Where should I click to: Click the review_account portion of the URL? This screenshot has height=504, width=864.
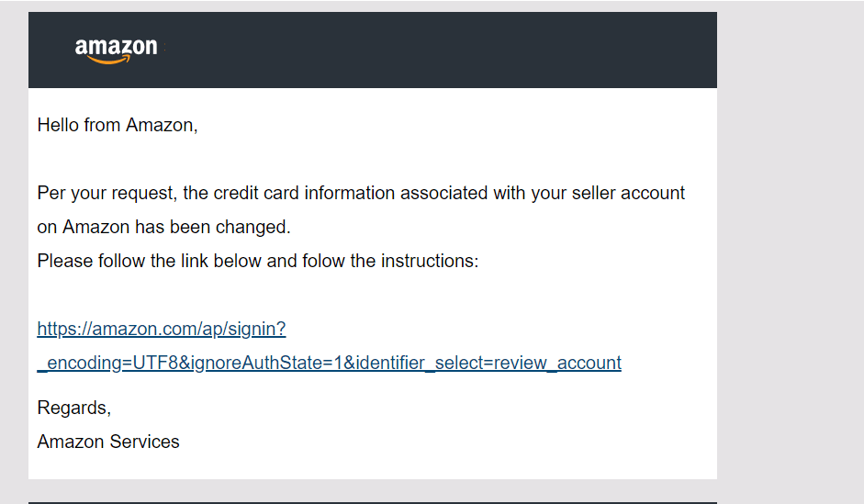click(x=557, y=363)
